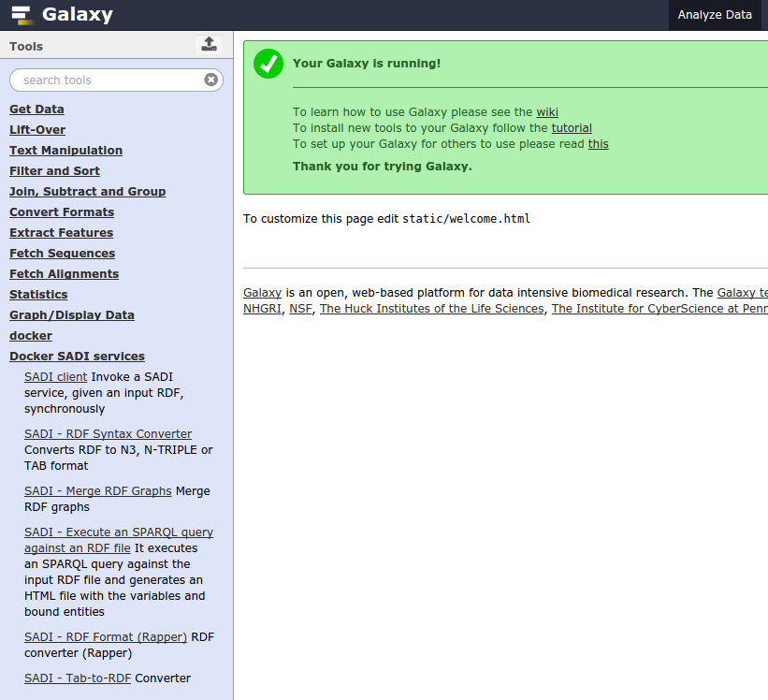Open SADI - Merge RDF Graphs tool
Screen dimensions: 768x700
pos(98,490)
